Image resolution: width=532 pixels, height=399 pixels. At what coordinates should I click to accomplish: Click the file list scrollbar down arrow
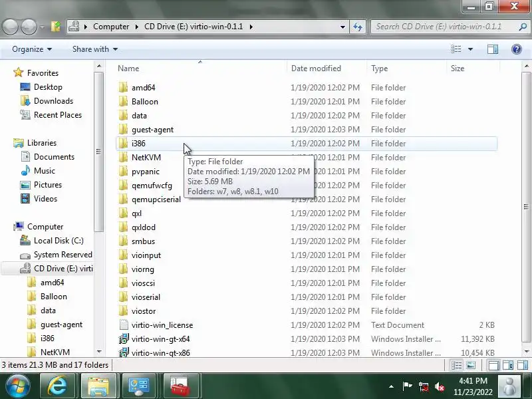(527, 352)
